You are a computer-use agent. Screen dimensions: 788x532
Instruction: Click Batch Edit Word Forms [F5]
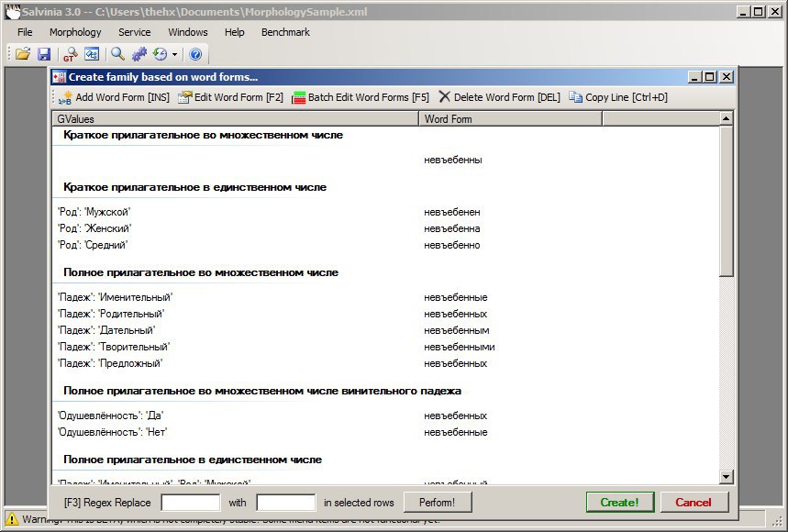(x=361, y=97)
